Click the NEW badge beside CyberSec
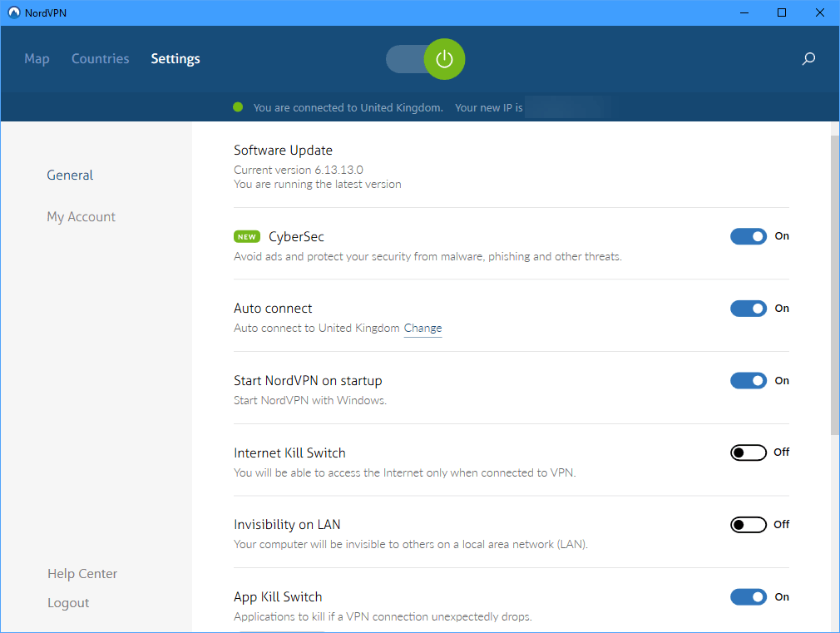The width and height of the screenshot is (840, 633). coord(247,236)
